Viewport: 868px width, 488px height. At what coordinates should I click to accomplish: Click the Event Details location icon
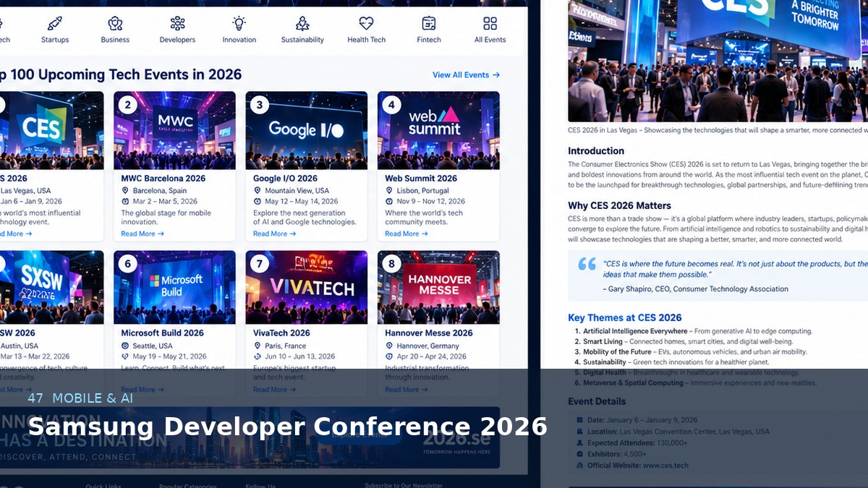(579, 432)
